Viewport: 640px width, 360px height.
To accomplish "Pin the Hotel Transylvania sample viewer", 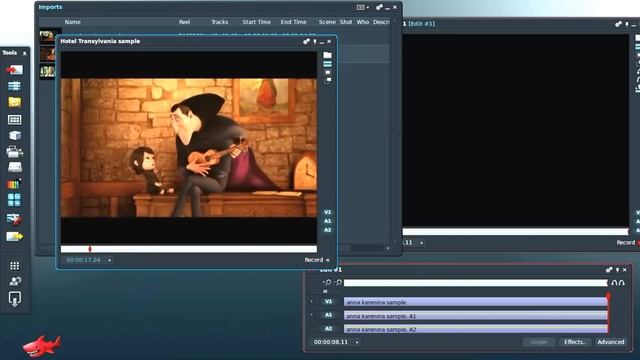I will pyautogui.click(x=315, y=42).
